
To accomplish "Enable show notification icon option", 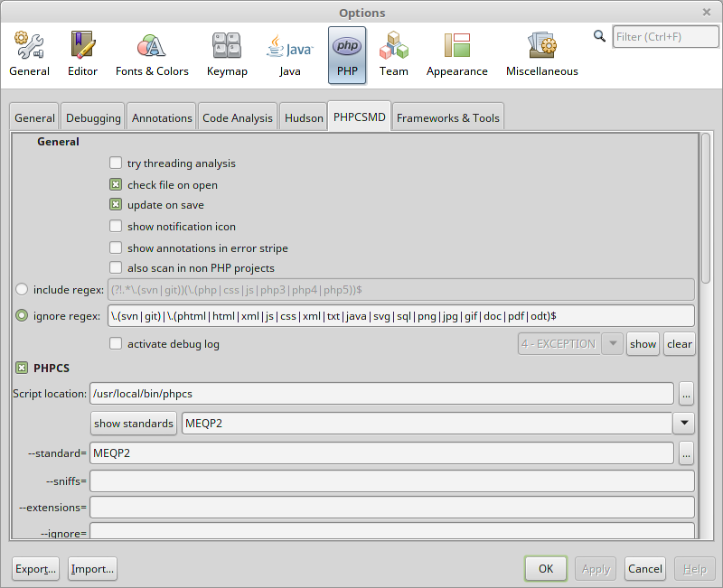I will (116, 226).
